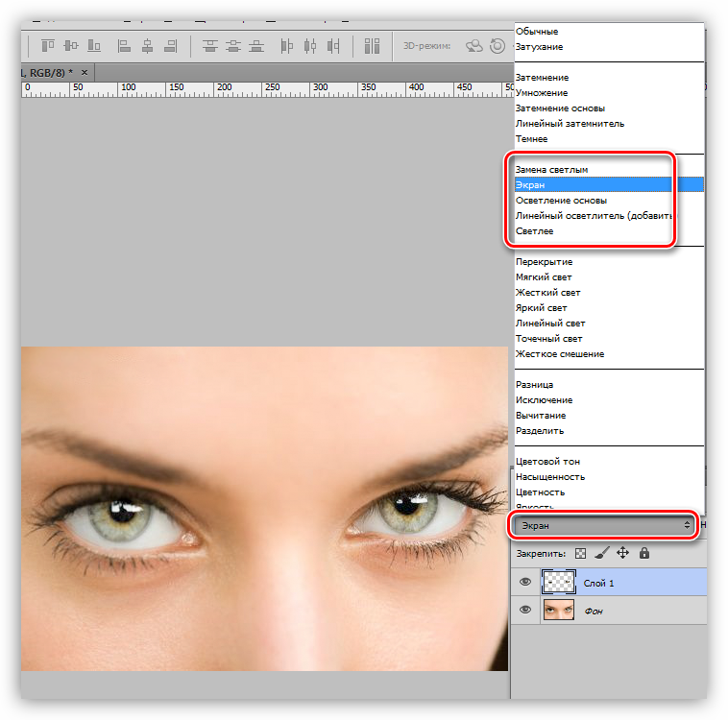Choose the Затемнение blend mode
This screenshot has width=728, height=720.
[542, 77]
